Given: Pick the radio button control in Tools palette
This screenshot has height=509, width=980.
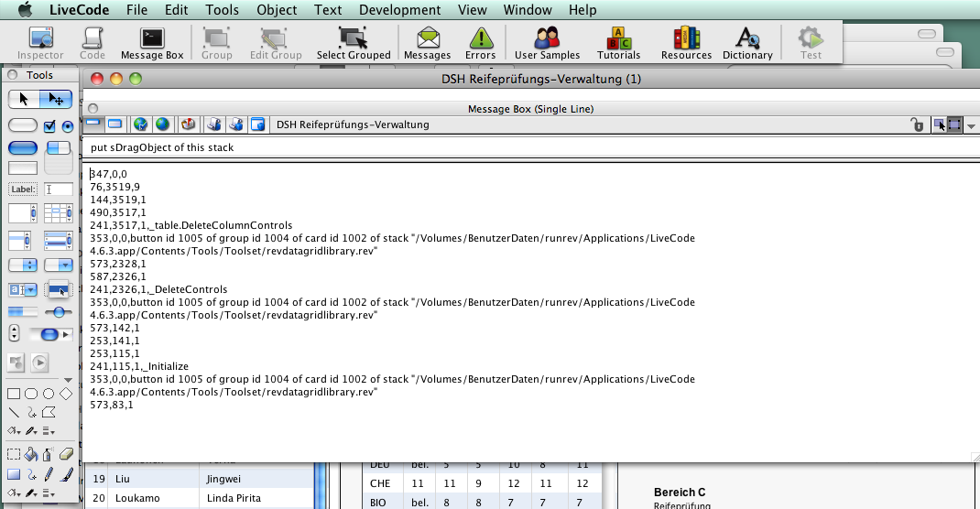Looking at the screenshot, I should 67,126.
